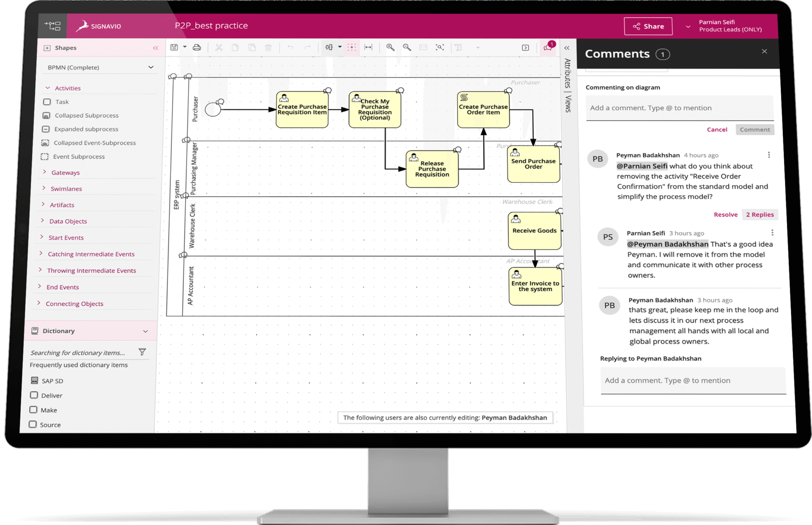Select the Task shape in Activities

62,101
